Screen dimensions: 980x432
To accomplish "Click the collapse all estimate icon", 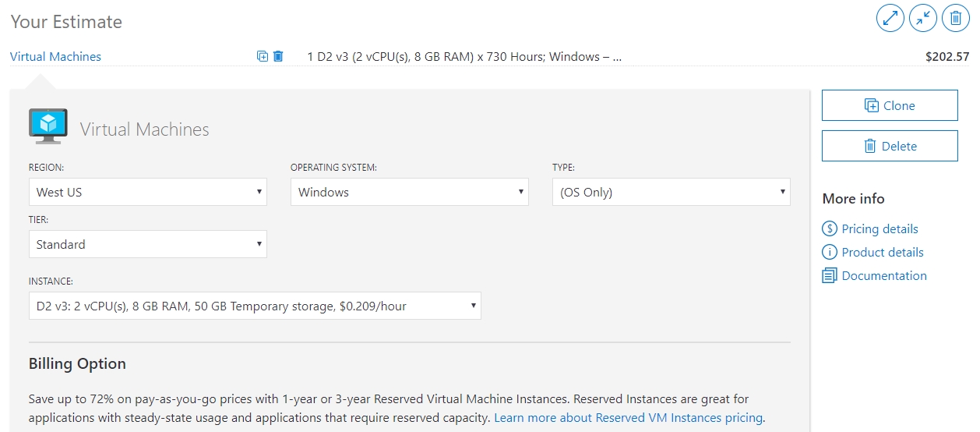I will point(923,18).
